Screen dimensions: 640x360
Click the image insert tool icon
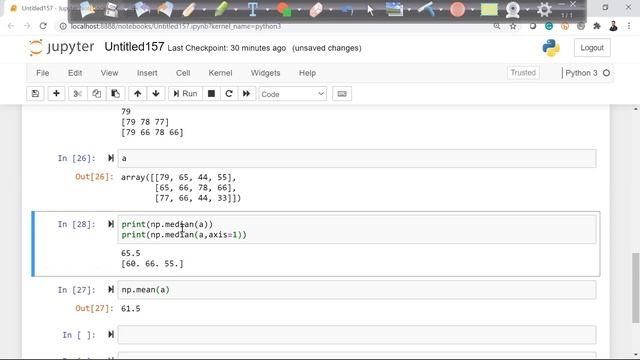(x=394, y=9)
